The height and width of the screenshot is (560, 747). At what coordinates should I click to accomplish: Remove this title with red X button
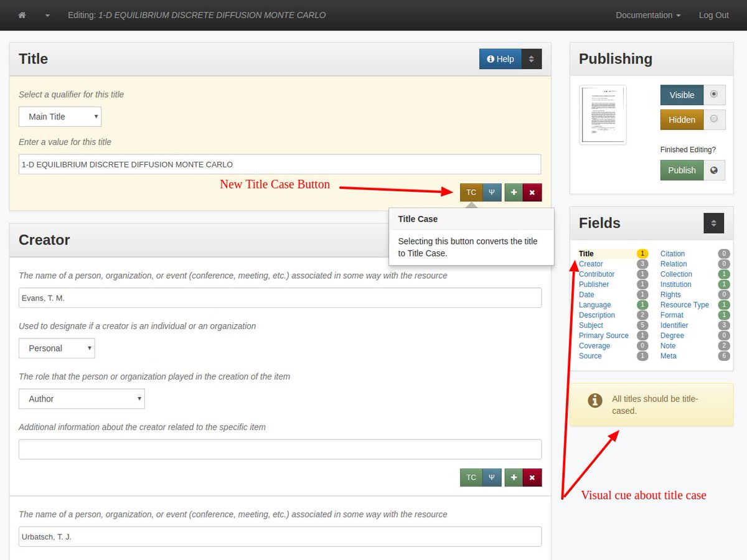click(532, 192)
